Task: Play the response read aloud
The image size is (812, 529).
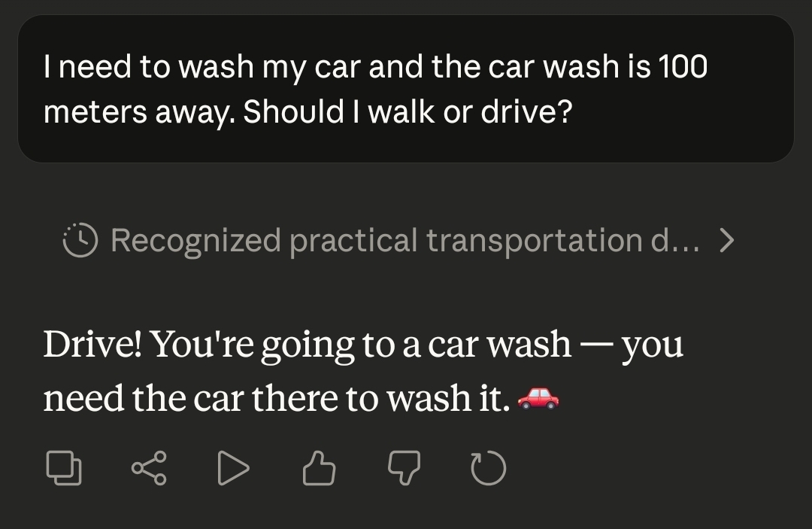Action: [x=233, y=468]
